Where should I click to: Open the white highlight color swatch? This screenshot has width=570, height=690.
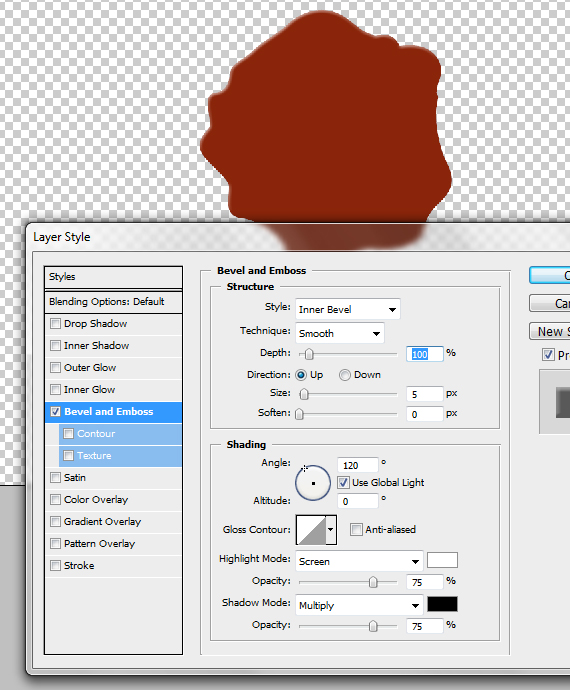click(442, 560)
